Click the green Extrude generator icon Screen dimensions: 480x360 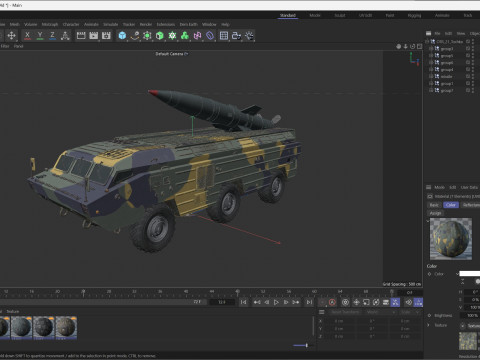coord(160,35)
